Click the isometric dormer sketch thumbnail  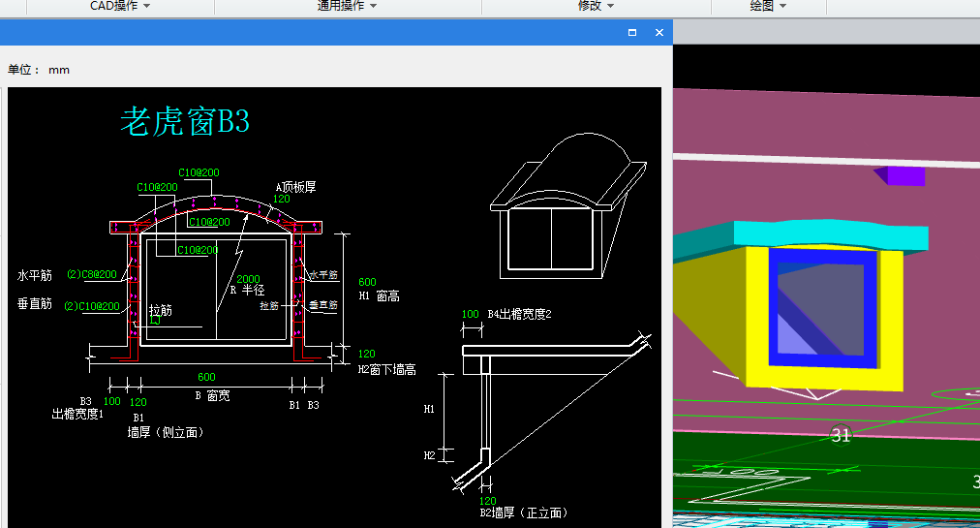point(568,205)
